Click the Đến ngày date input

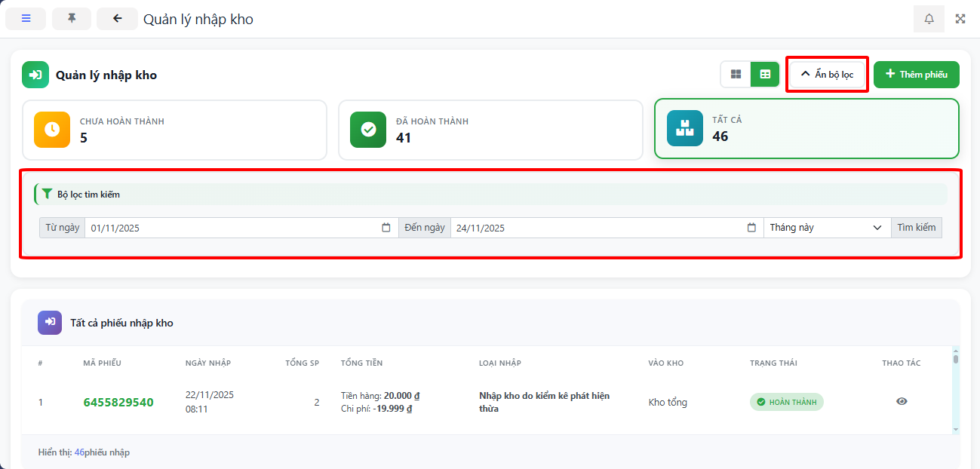coord(596,228)
